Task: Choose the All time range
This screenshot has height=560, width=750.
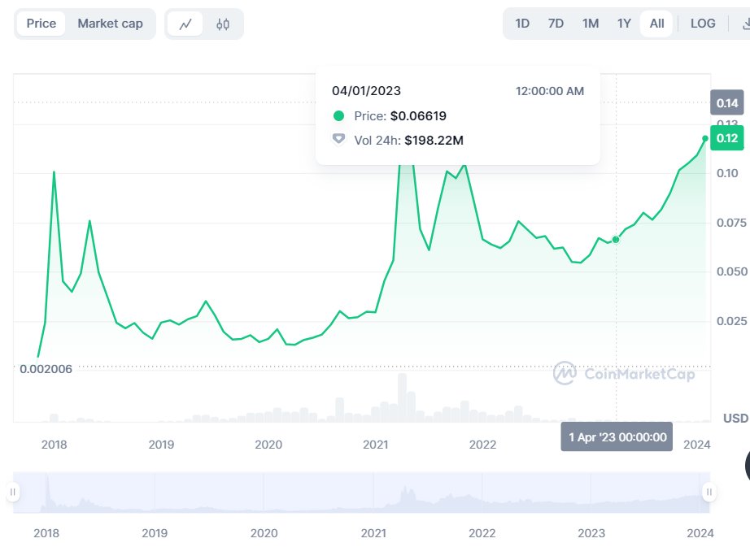Action: click(x=656, y=24)
